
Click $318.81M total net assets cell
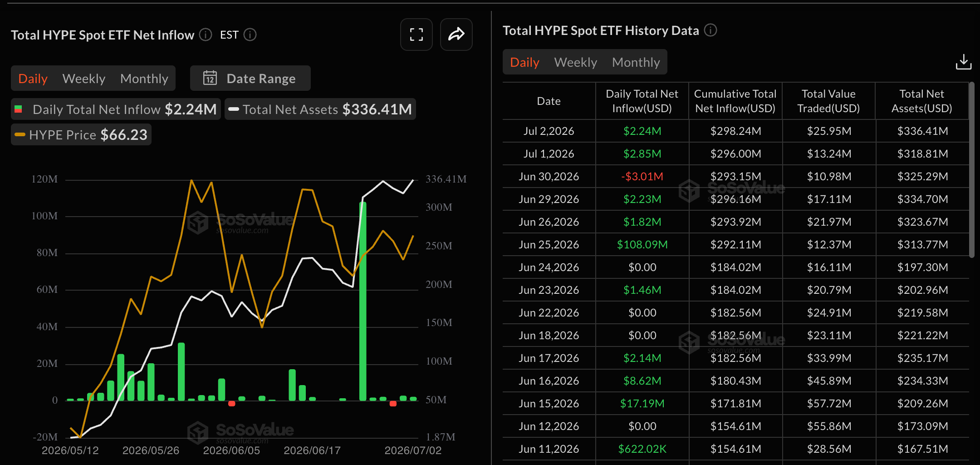[x=922, y=154]
